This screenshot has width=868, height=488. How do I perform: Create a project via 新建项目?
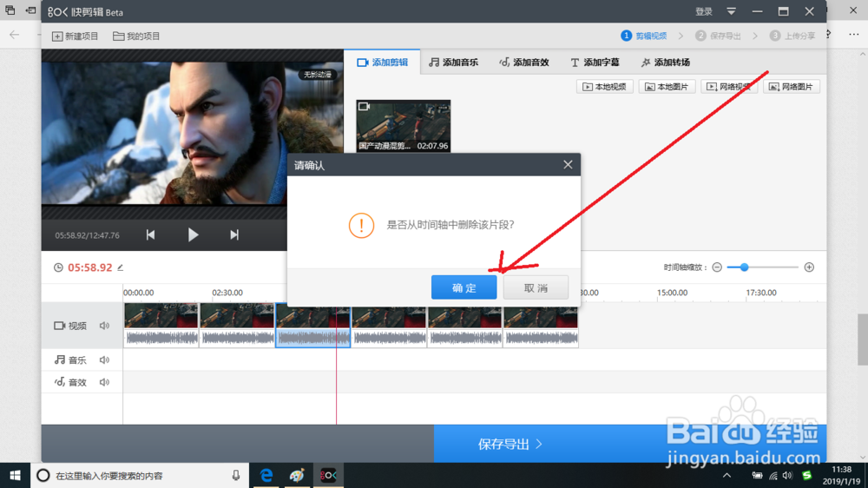click(x=75, y=36)
